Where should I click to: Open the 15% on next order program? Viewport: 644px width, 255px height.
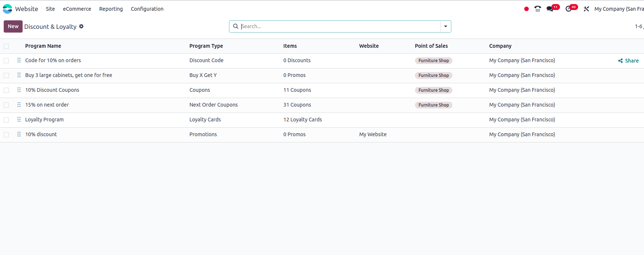tap(47, 105)
